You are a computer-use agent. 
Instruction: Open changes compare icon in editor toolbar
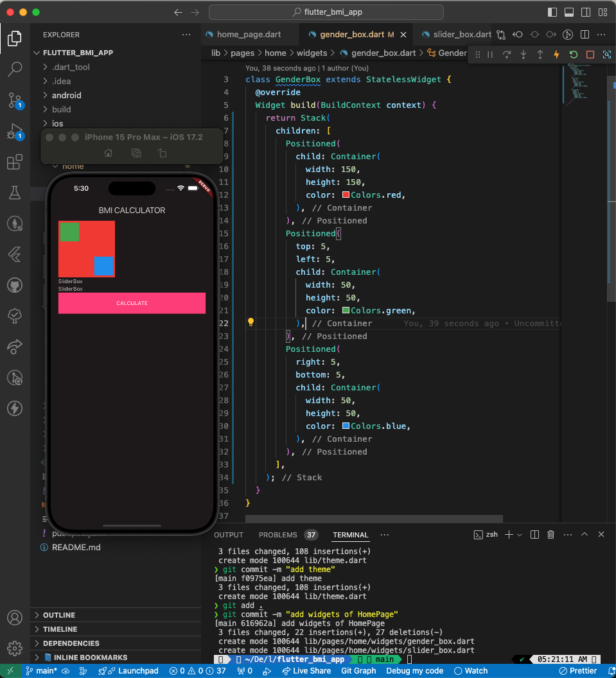[501, 35]
